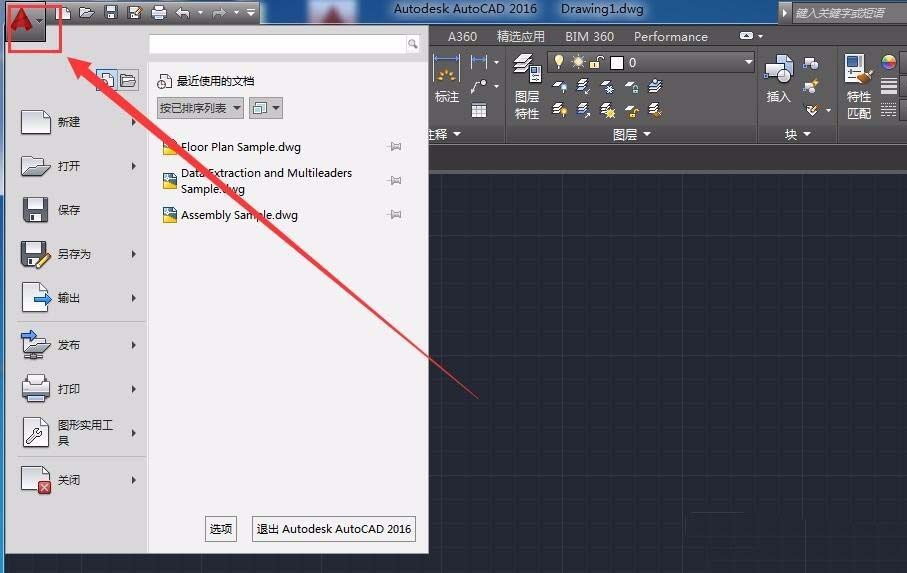Viewport: 907px width, 573px height.
Task: Toggle Recent Documents view button
Action: coord(106,80)
